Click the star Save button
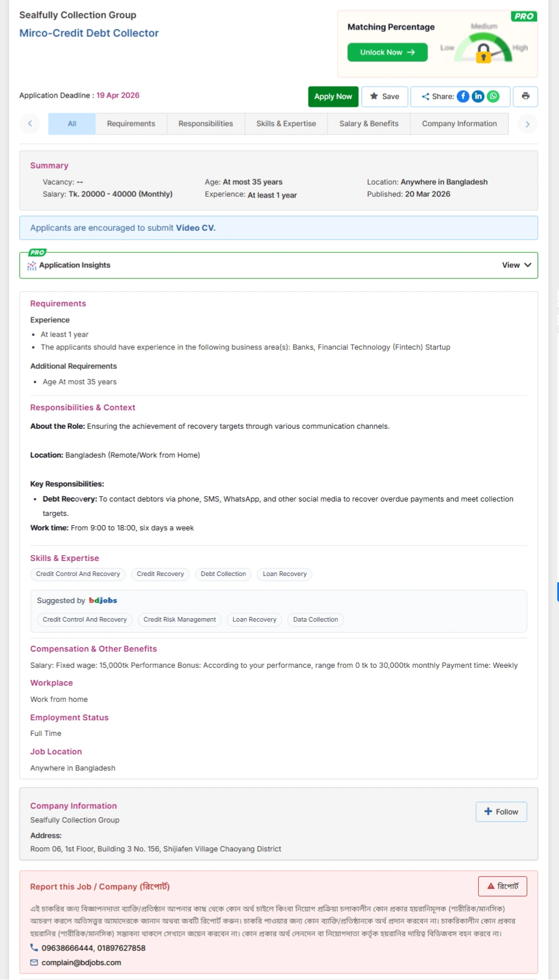Image resolution: width=559 pixels, height=980 pixels. (385, 96)
